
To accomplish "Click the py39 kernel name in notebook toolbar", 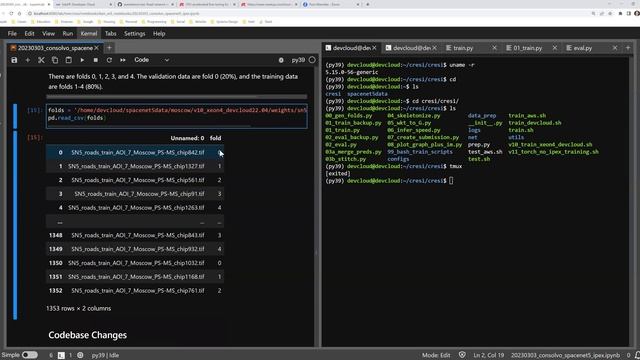I will tap(298, 60).
